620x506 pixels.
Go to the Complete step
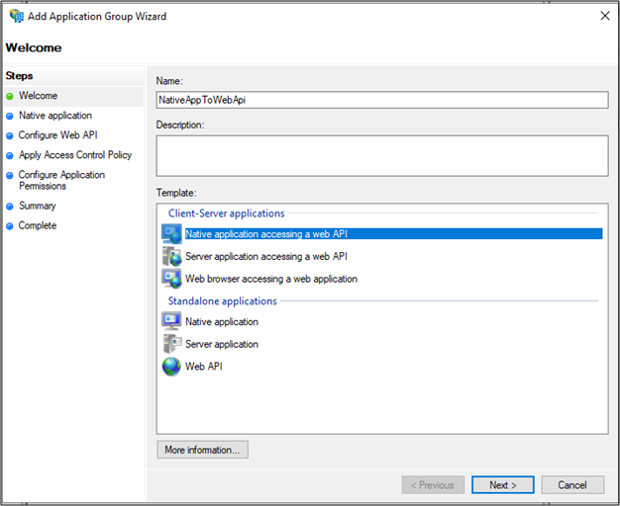point(38,225)
